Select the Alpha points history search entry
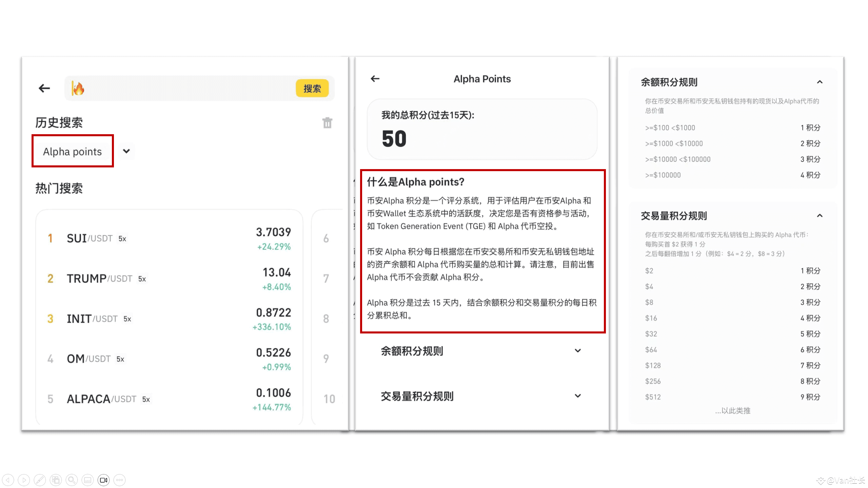 coord(72,151)
